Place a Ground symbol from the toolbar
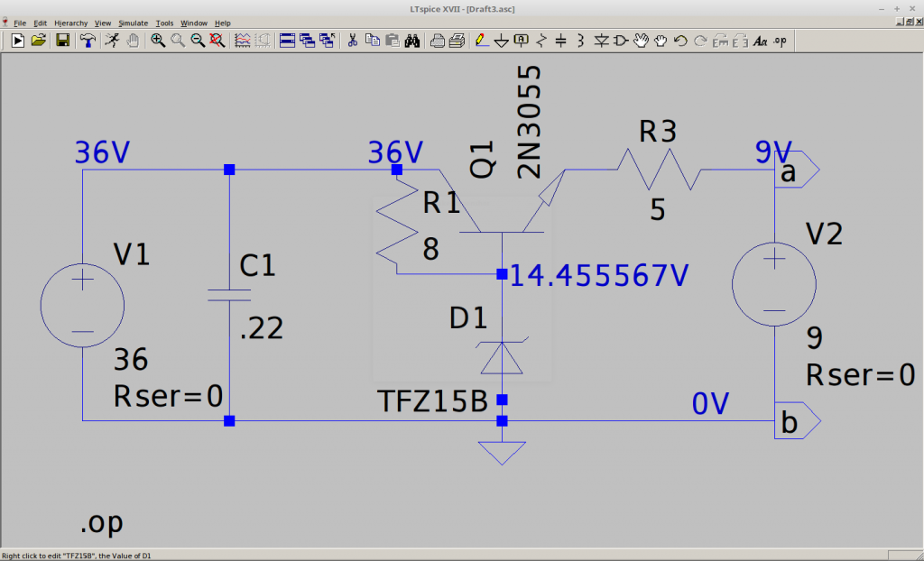 coord(502,40)
